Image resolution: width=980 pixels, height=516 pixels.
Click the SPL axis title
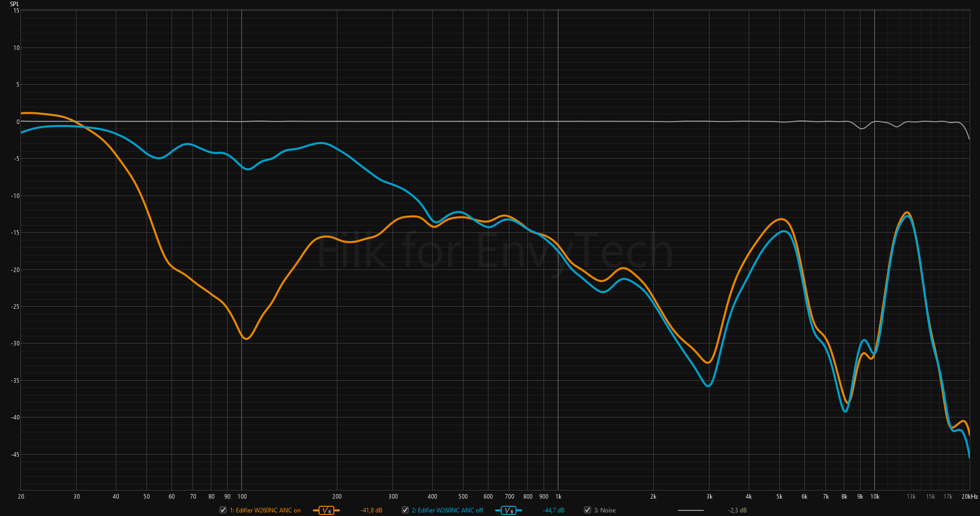[x=14, y=4]
